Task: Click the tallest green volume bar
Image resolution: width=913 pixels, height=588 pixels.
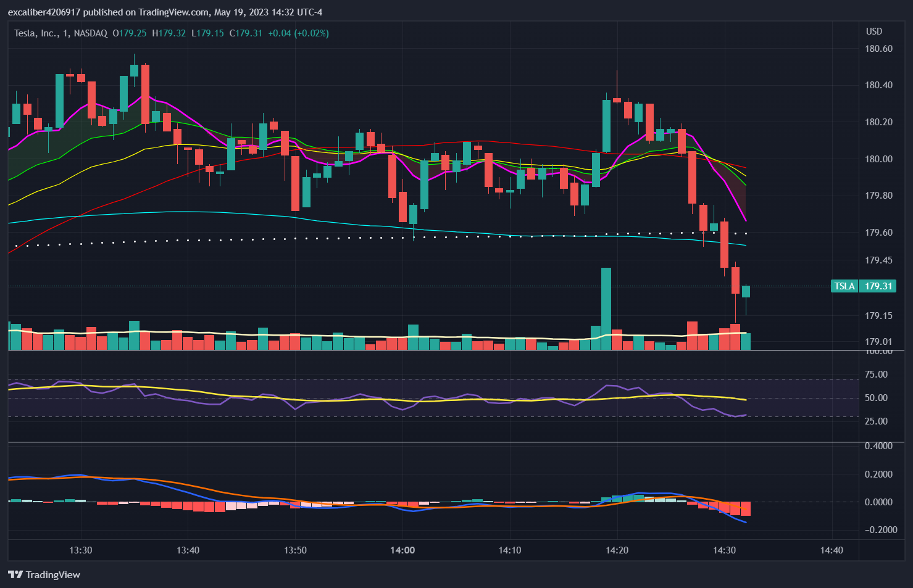Action: pos(606,308)
